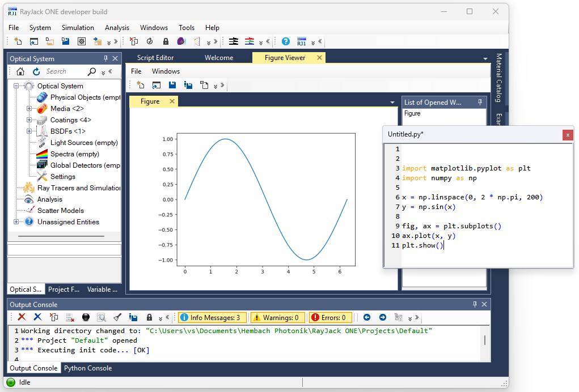Go forward with blue right arrow in console
Viewport: 579px width, 392px height.
click(383, 317)
